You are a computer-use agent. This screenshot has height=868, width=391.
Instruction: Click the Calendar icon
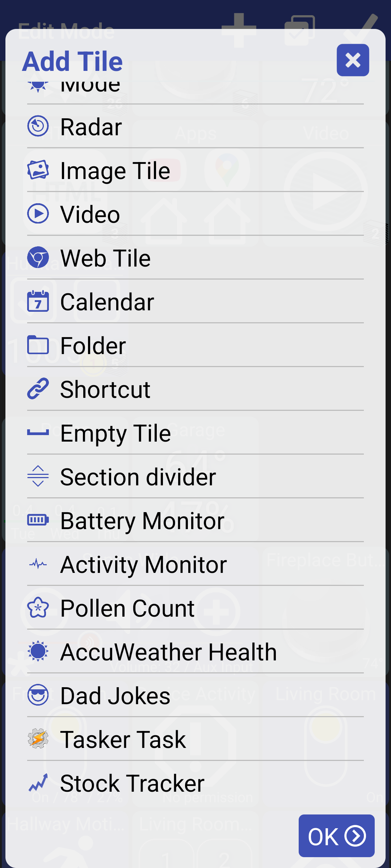coord(38,301)
